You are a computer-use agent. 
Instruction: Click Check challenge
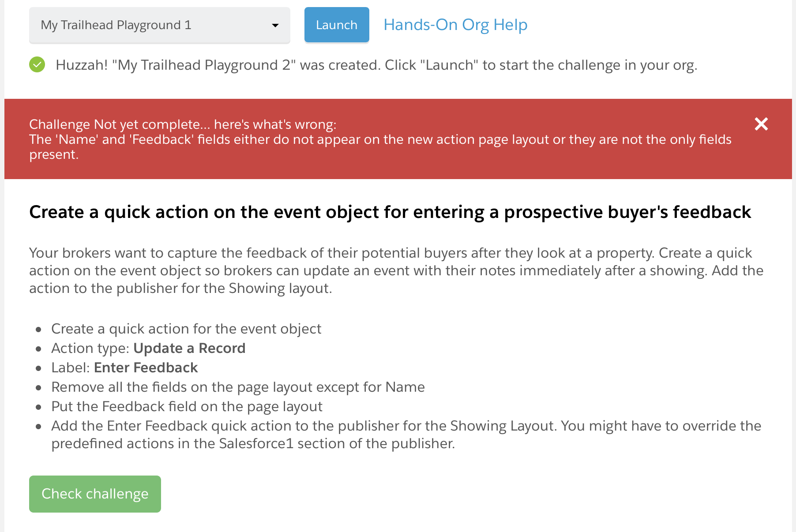(x=94, y=494)
